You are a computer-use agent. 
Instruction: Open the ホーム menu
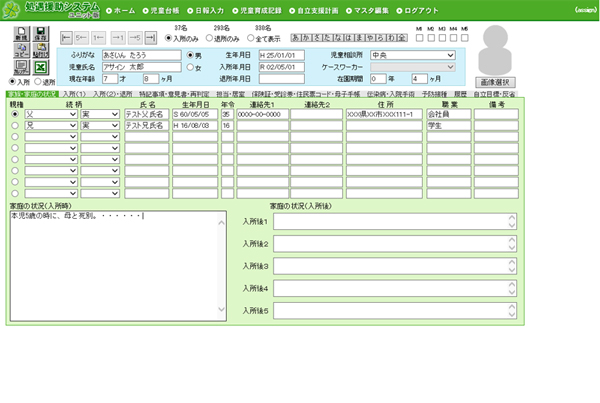[121, 10]
